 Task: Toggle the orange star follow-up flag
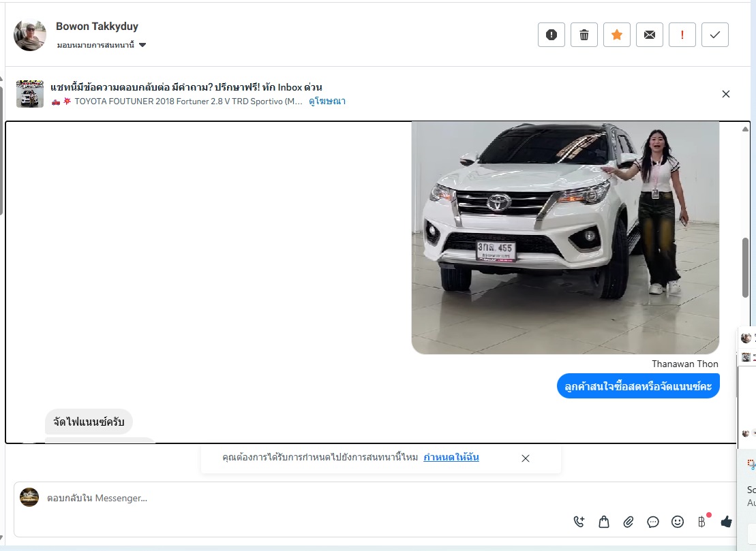pyautogui.click(x=617, y=35)
